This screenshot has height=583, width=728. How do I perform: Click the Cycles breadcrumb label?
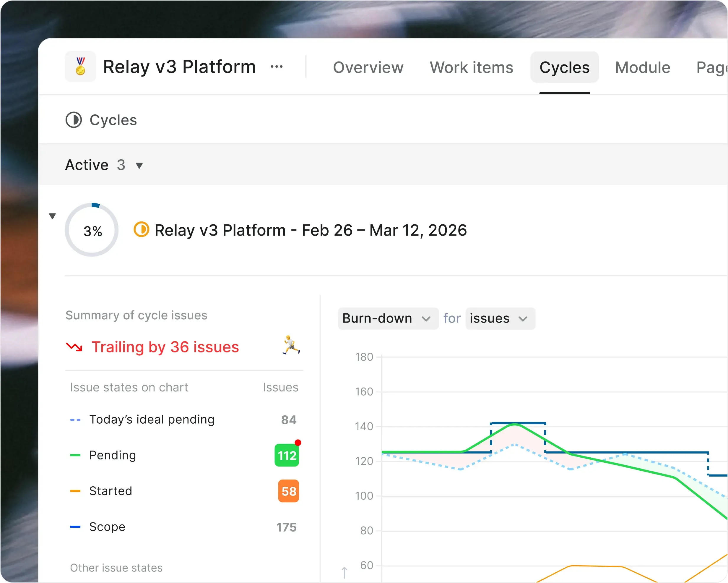(113, 120)
